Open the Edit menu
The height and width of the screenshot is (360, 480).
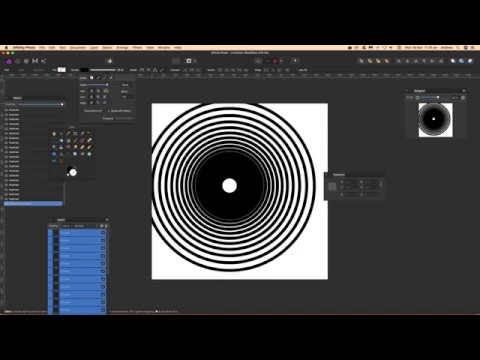click(x=52, y=48)
